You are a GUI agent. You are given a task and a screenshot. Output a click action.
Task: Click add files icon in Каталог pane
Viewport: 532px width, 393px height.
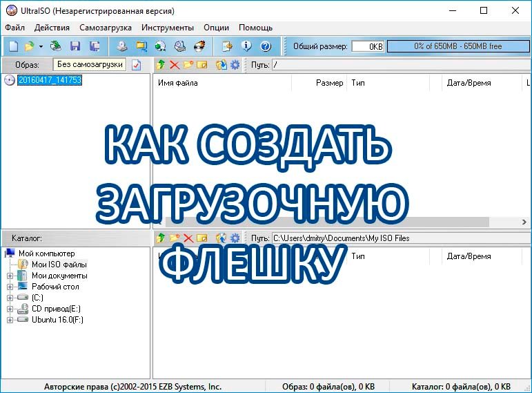point(221,238)
